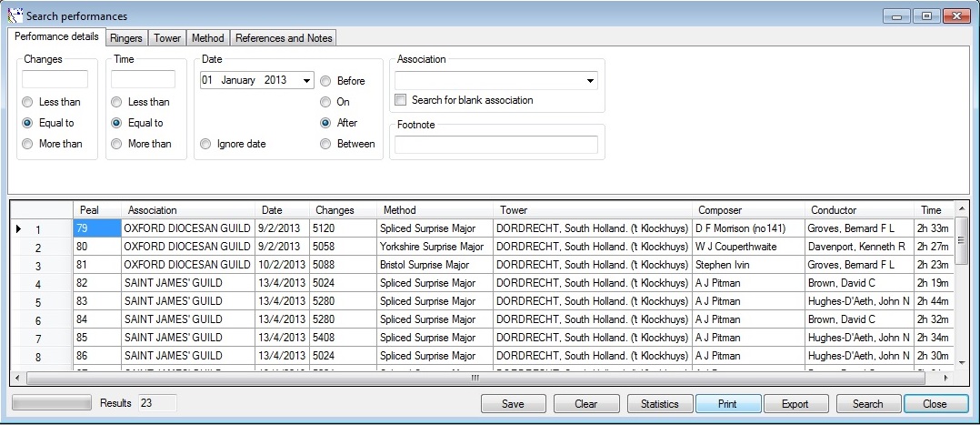Image resolution: width=980 pixels, height=425 pixels.
Task: Click the Changes value input box
Action: point(55,80)
